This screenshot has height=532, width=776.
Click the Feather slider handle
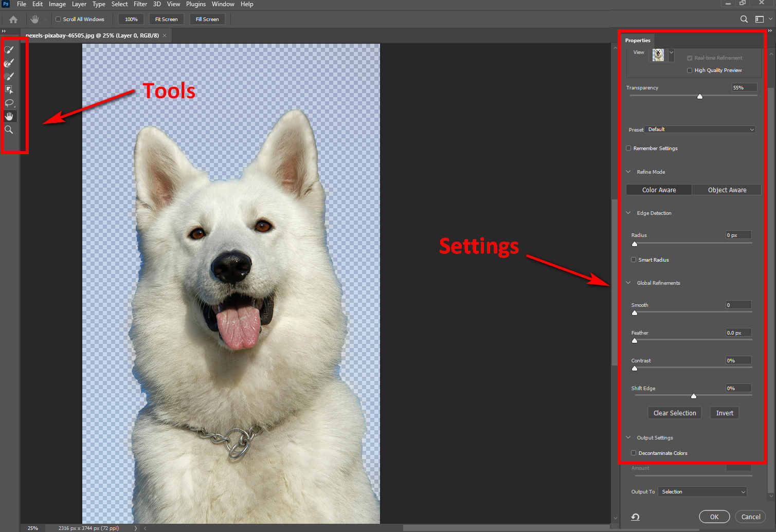(635, 340)
